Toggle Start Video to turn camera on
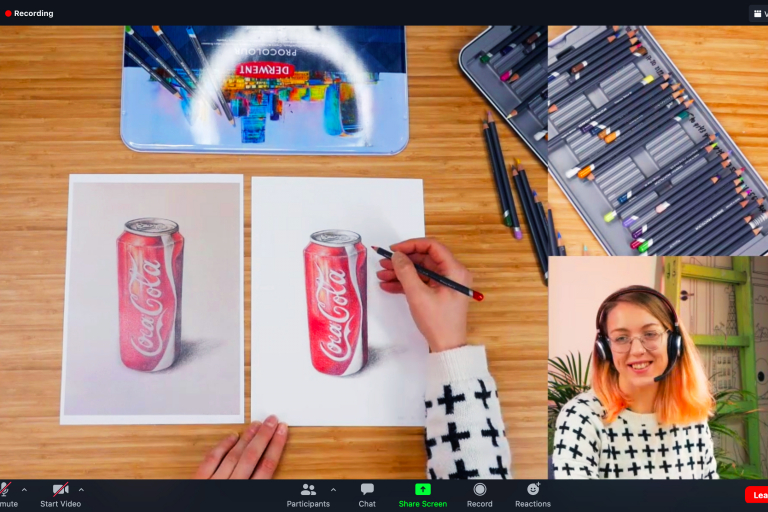This screenshot has width=768, height=512. coord(61,494)
